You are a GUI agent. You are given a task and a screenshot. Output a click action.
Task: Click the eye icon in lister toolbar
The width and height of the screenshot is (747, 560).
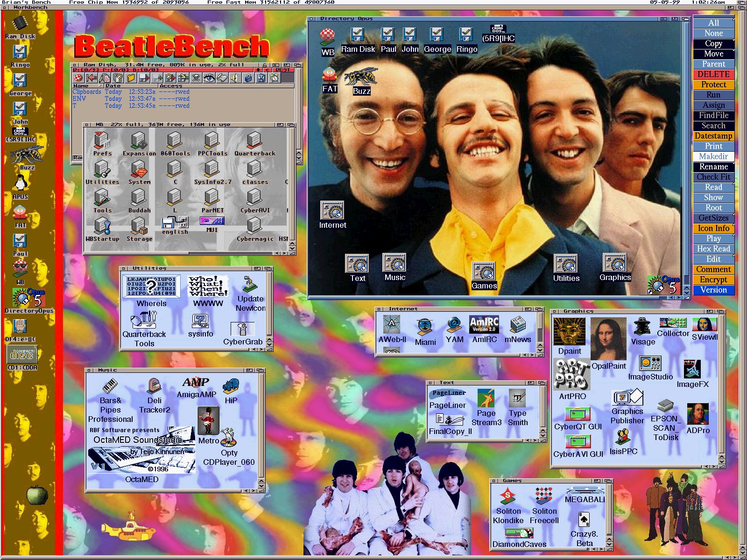pos(209,78)
